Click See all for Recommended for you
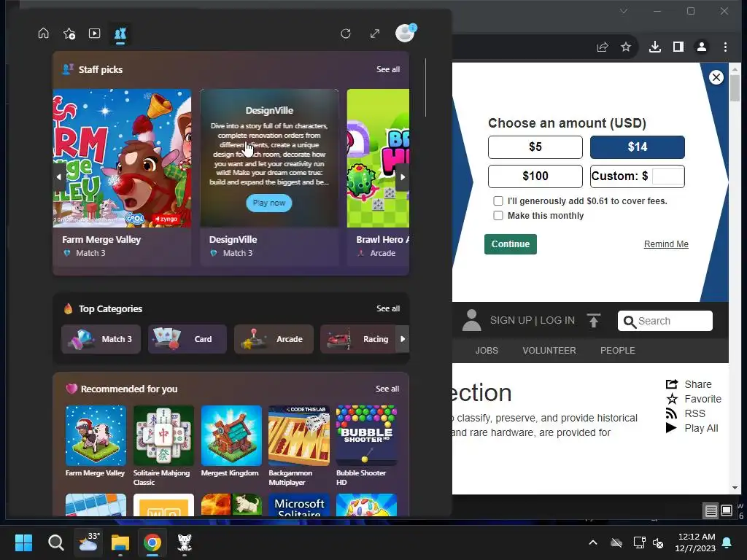Viewport: 747px width, 560px height. pos(387,389)
